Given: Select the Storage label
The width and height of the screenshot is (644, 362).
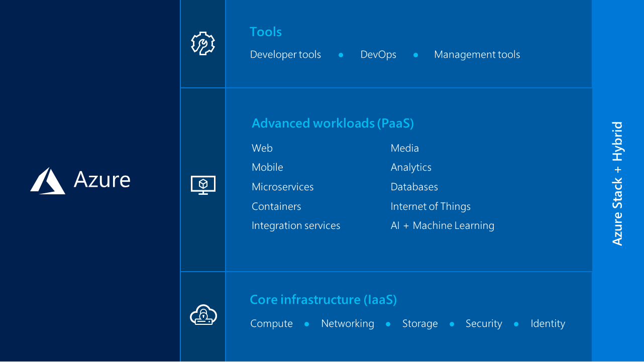Looking at the screenshot, I should (x=420, y=324).
